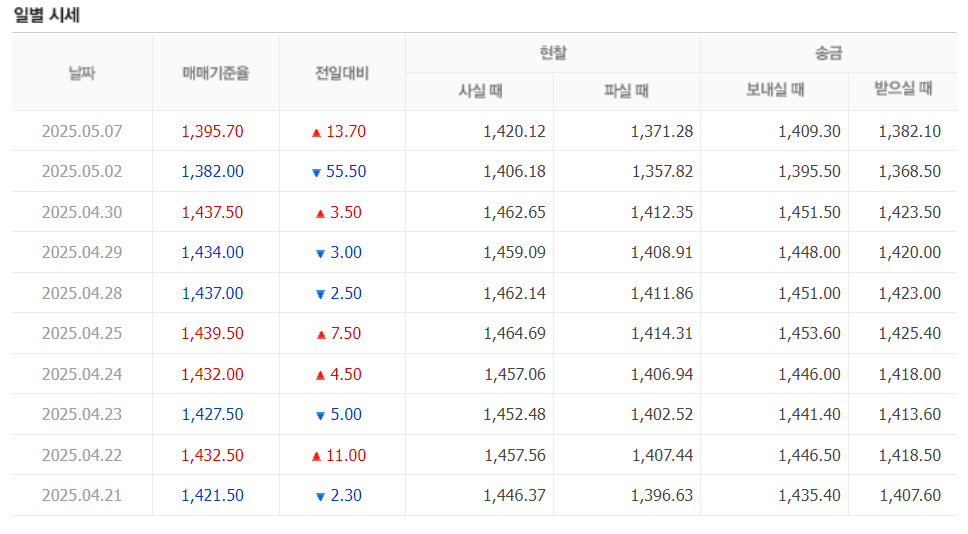Click the 파실 때 column header
This screenshot has width=968, height=534.
click(627, 91)
